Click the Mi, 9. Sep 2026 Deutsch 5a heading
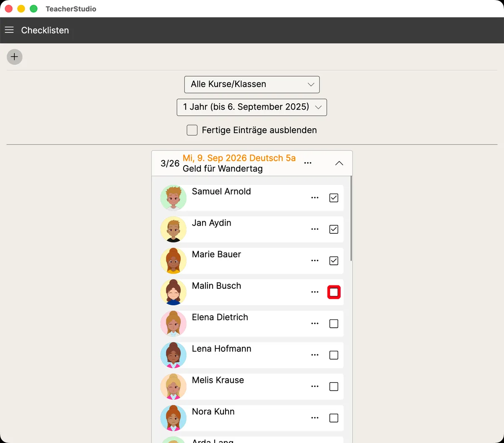The height and width of the screenshot is (443, 504). click(x=239, y=158)
